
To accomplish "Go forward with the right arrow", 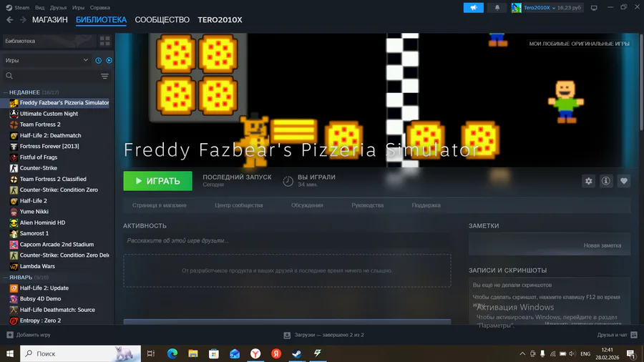I will click(x=23, y=20).
